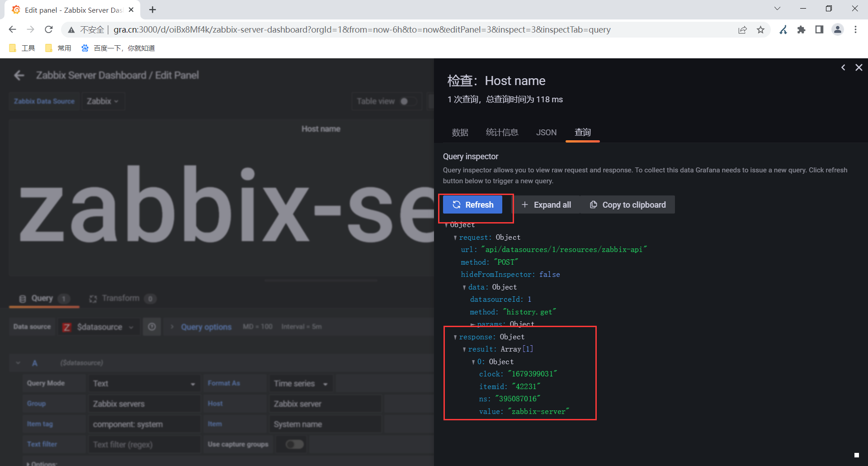Click the value zabbix-server text
Viewport: 868px width, 466px height.
click(x=538, y=412)
